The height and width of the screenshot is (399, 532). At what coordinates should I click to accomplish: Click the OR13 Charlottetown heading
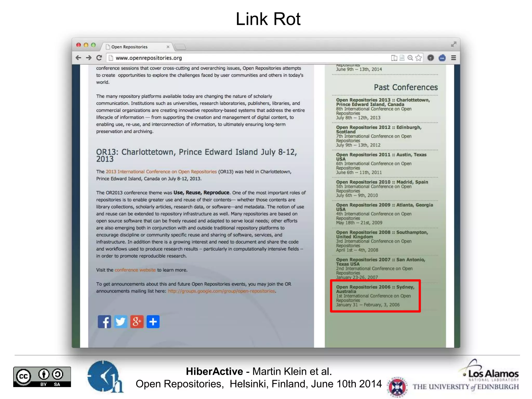pos(197,155)
